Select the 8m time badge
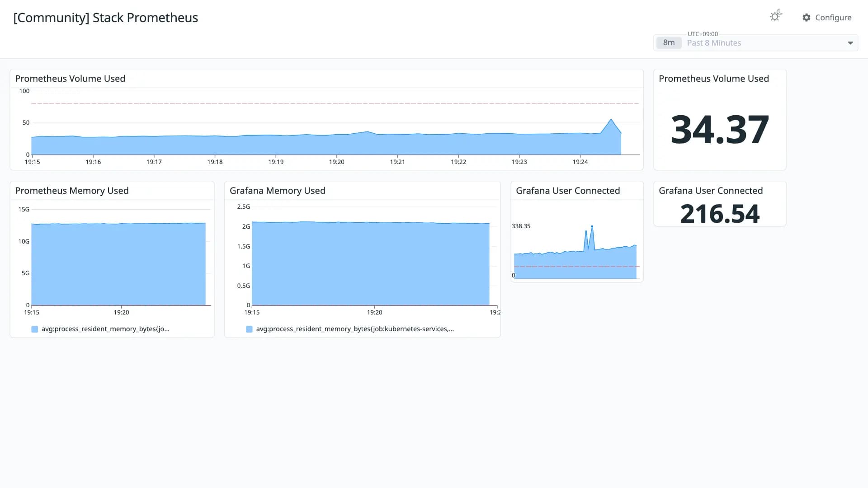This screenshot has height=488, width=868. point(669,43)
